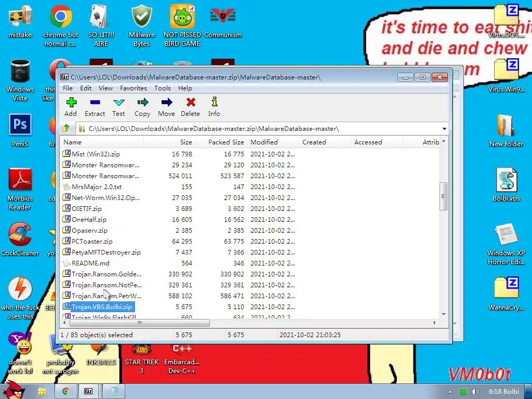Click the horizontal scrollbar thumb in file list
532x399 pixels.
coord(139,323)
